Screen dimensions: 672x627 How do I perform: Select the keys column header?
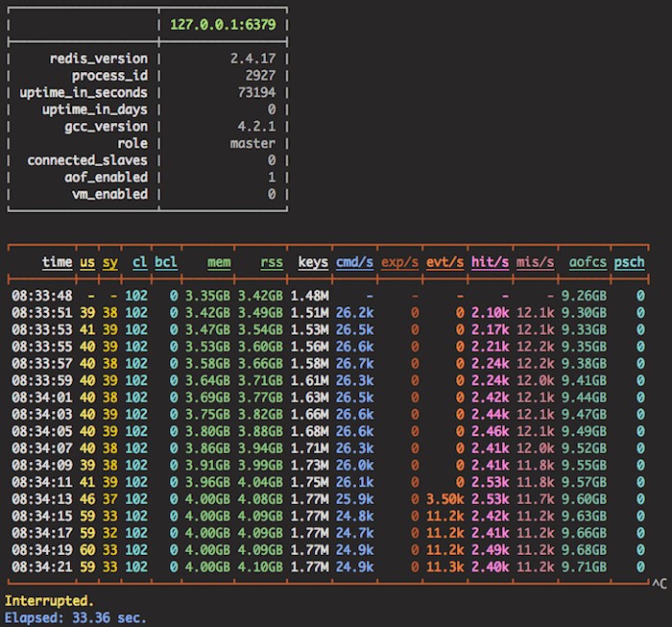click(x=313, y=262)
